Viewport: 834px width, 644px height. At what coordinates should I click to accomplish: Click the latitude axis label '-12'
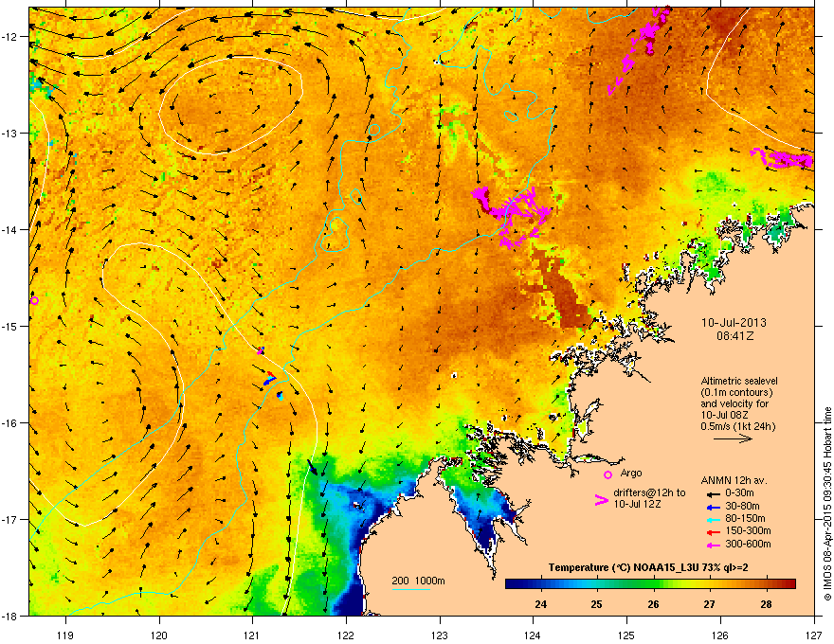point(10,37)
